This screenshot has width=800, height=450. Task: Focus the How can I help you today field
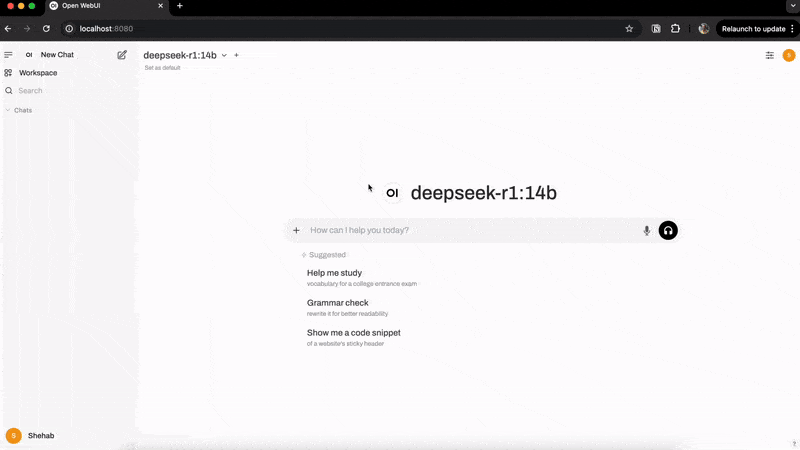point(472,230)
